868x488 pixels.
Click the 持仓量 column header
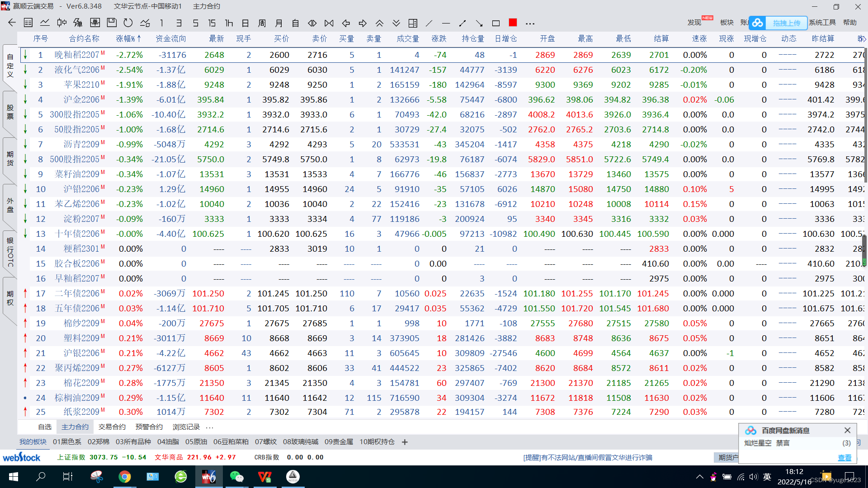[473, 39]
